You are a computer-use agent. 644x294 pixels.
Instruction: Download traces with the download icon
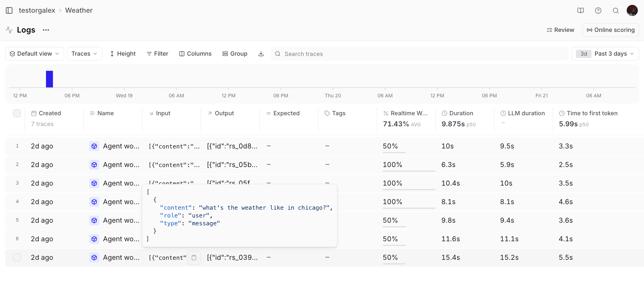(x=261, y=54)
